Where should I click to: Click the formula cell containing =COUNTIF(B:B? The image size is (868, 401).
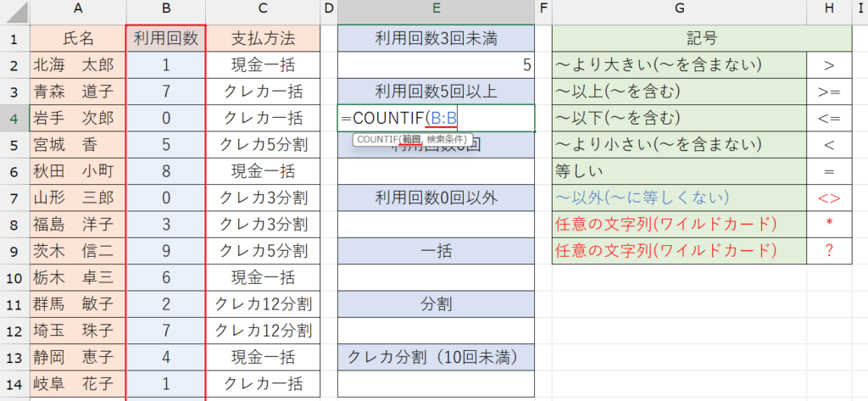click(437, 119)
